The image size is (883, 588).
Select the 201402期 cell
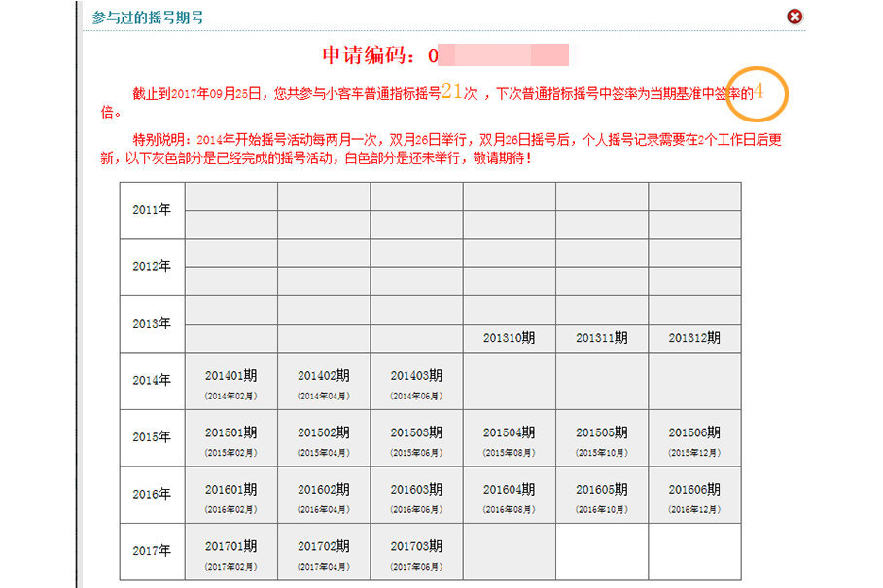(324, 381)
